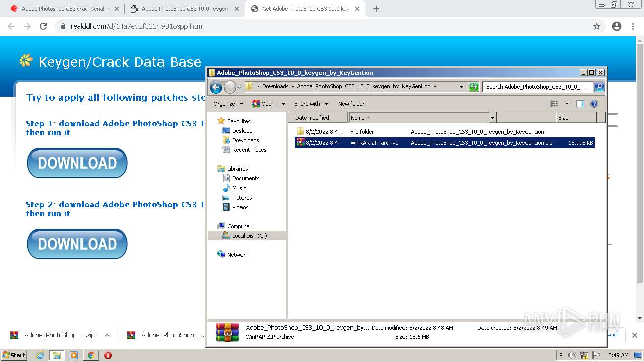Launch Internet Explorer from taskbar
This screenshot has width=644, height=362.
tap(40, 355)
